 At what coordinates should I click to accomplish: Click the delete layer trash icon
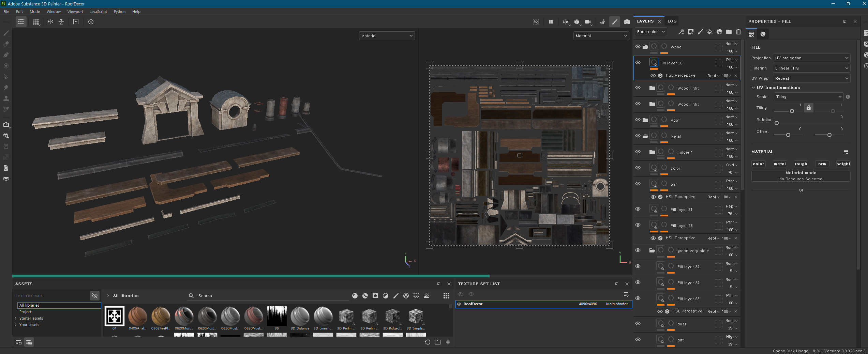point(738,32)
